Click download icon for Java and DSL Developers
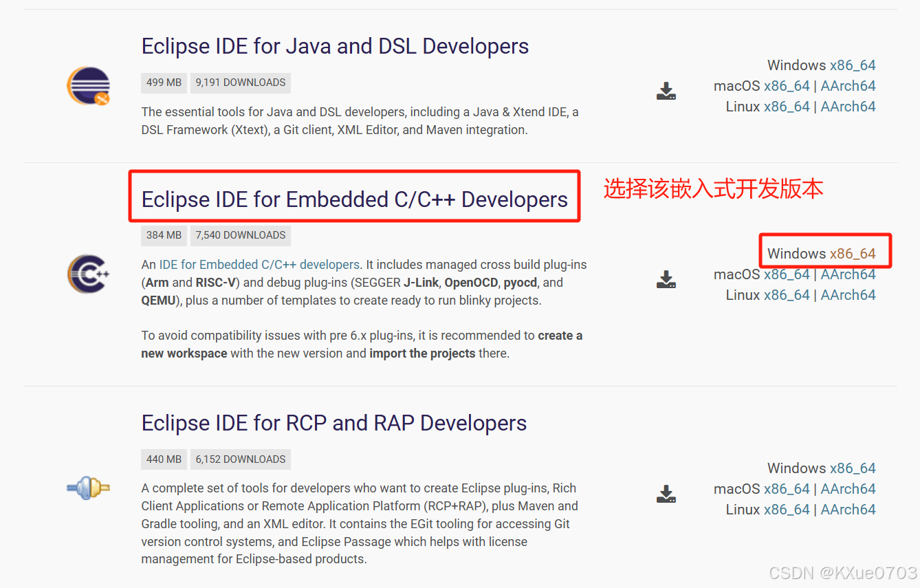Image resolution: width=920 pixels, height=588 pixels. pyautogui.click(x=666, y=91)
